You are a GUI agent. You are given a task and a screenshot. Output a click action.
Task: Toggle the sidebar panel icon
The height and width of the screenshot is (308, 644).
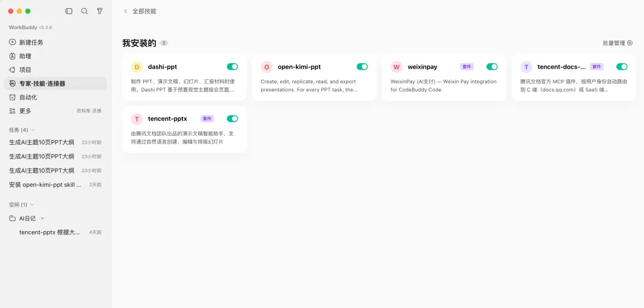pyautogui.click(x=69, y=11)
